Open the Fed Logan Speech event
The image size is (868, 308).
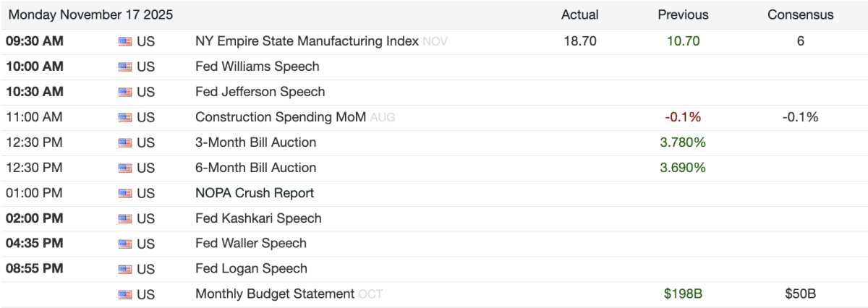(251, 269)
